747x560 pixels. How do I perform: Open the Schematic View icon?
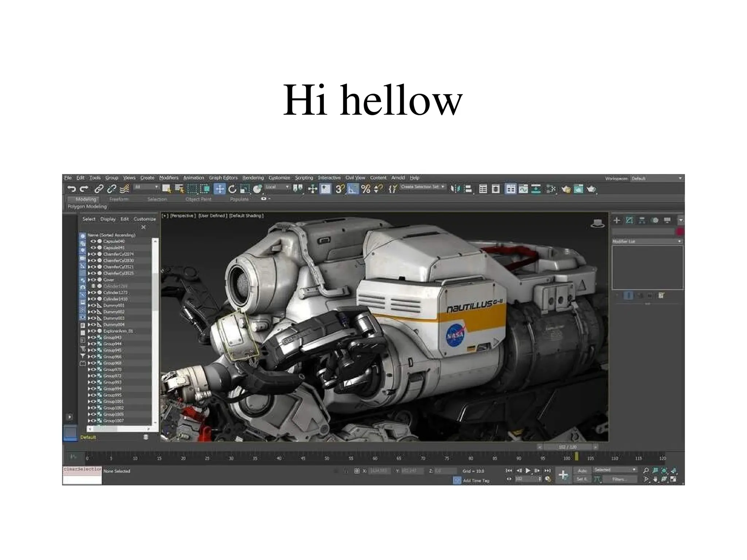[536, 189]
